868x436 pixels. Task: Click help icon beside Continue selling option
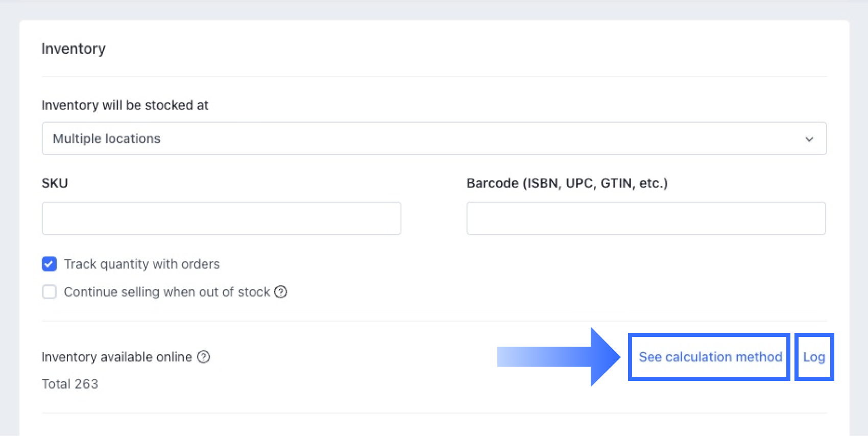281,292
